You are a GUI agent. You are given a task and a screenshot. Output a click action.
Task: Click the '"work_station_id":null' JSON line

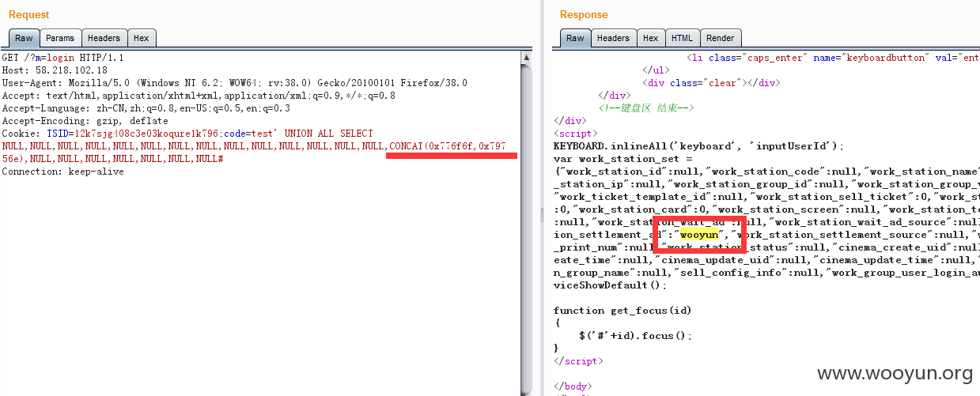click(766, 172)
